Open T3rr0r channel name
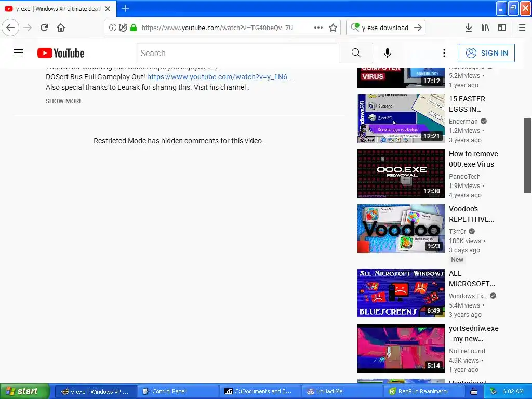The image size is (532, 399). pos(457,231)
